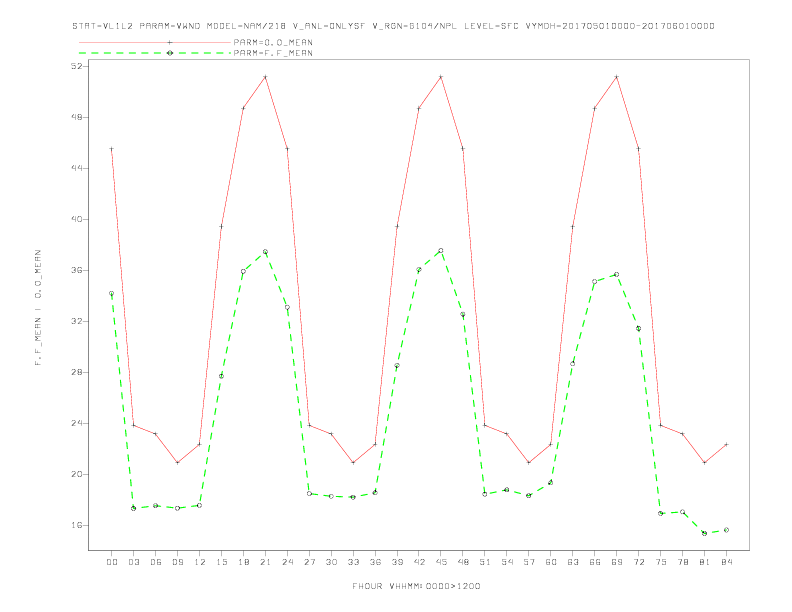
Task: Click the green circle marker at hour 00
Action: tap(112, 293)
